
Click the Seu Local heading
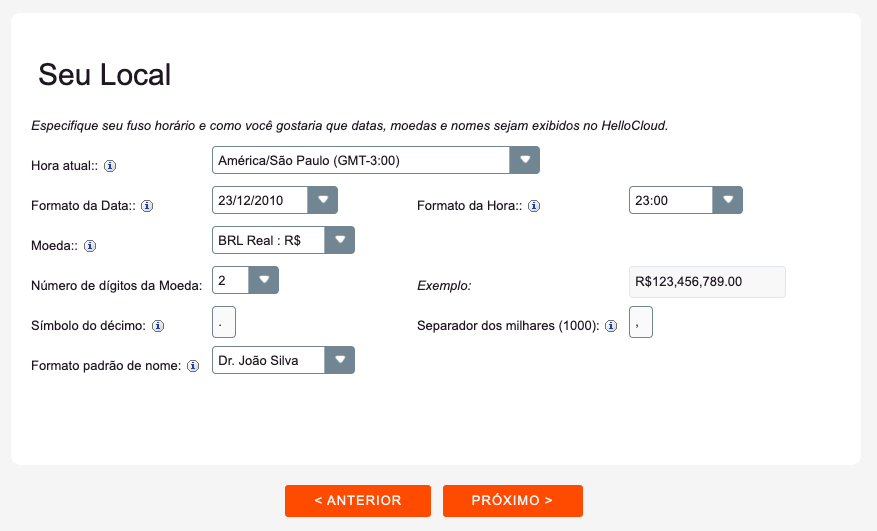(x=105, y=74)
